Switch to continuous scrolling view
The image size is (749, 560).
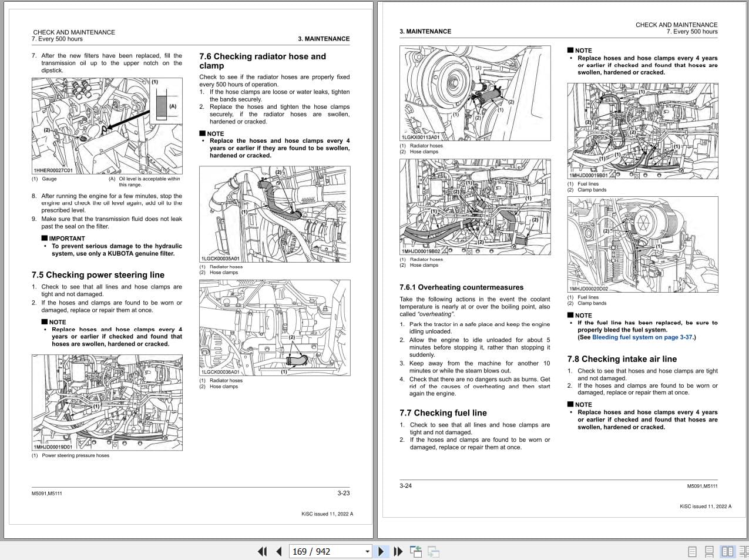click(x=710, y=551)
